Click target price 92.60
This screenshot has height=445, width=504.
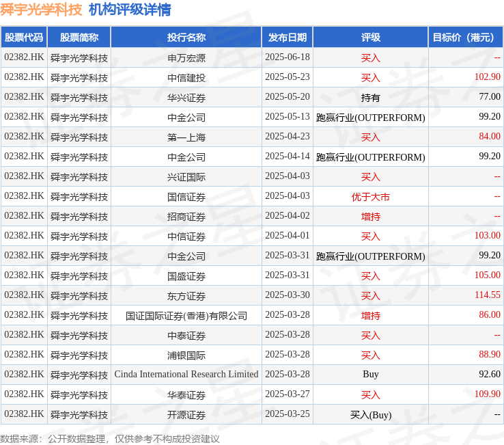490,374
